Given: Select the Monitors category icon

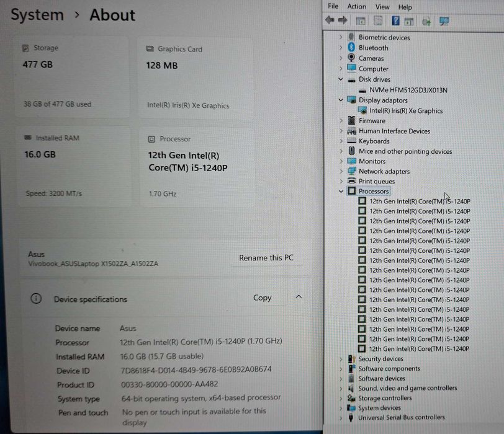Looking at the screenshot, I should click(352, 161).
